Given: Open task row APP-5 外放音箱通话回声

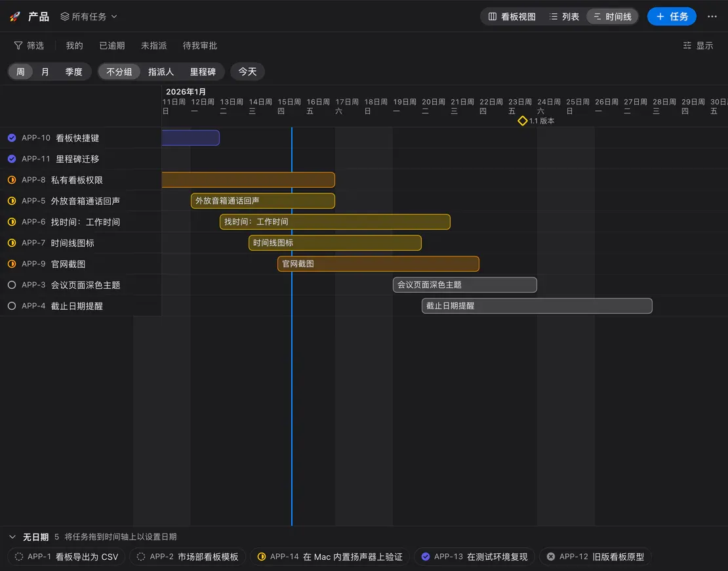Looking at the screenshot, I should click(80, 201).
